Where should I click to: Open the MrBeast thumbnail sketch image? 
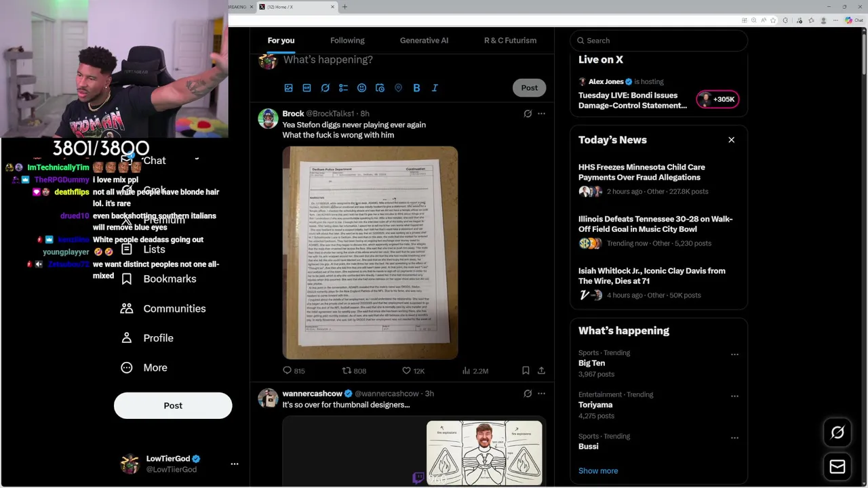coord(484,453)
